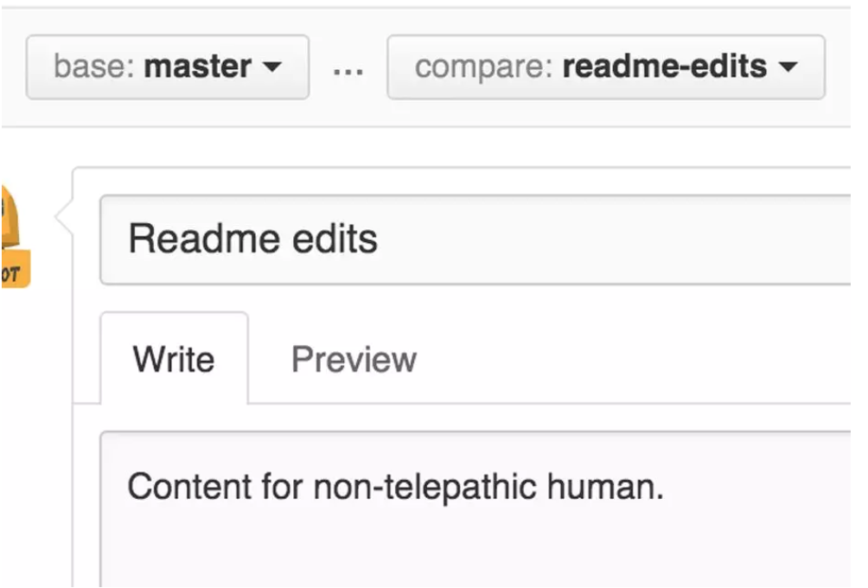Click the ellipsis between base and compare

(x=348, y=69)
